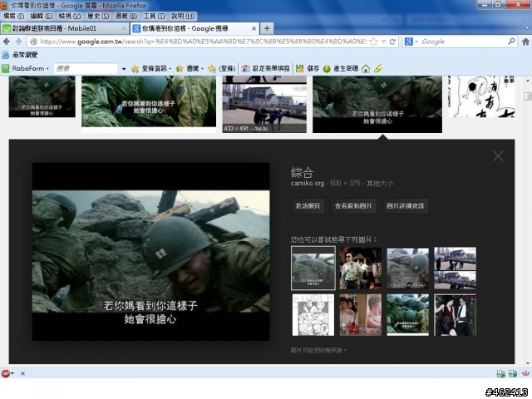Open the small soldier result thumbnail top-left
532x399 pixels.
tap(42, 96)
